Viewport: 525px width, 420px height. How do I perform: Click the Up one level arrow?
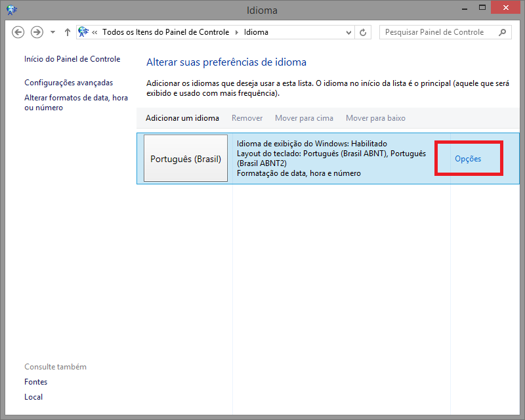[x=67, y=31]
